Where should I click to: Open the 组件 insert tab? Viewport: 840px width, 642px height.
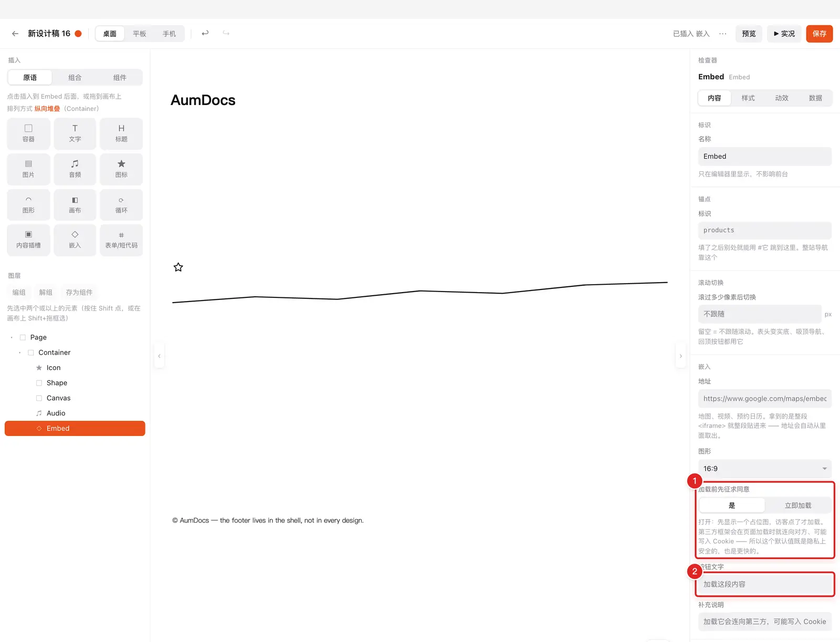coord(120,77)
